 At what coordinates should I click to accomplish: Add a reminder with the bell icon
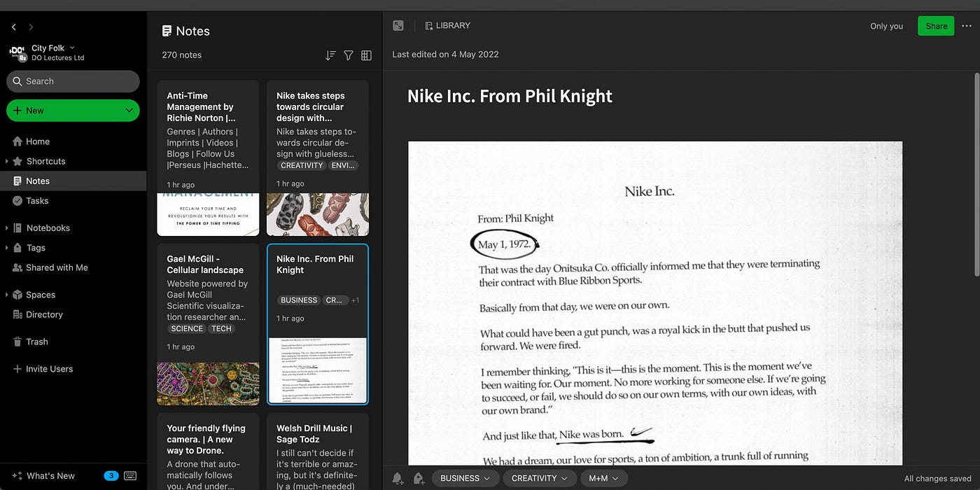pyautogui.click(x=398, y=479)
